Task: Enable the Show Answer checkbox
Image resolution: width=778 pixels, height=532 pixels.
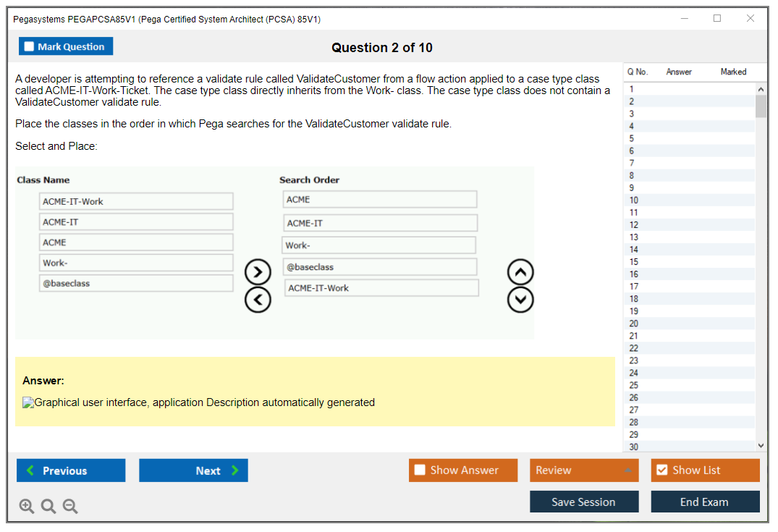Action: point(420,470)
